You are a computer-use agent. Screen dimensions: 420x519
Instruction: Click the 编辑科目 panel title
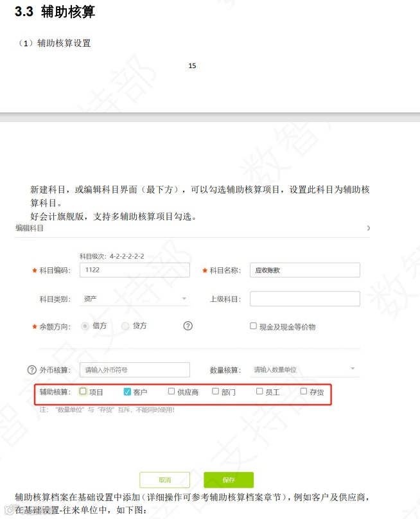(x=30, y=228)
